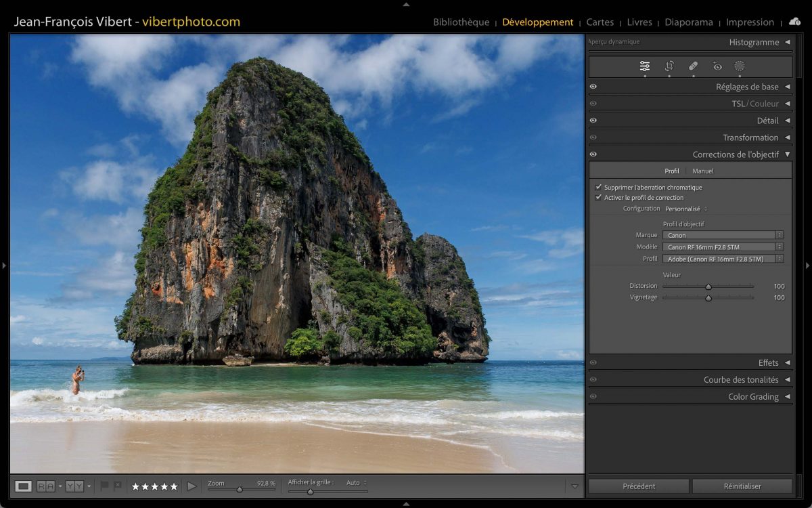
Task: Toggle visibility eye for Réglages de base
Action: 593,87
